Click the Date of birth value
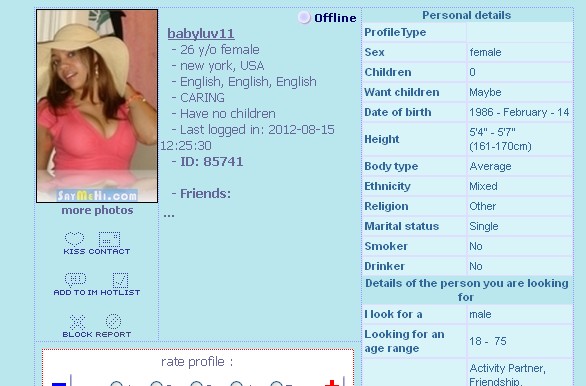Image resolution: width=586 pixels, height=386 pixels. click(519, 112)
